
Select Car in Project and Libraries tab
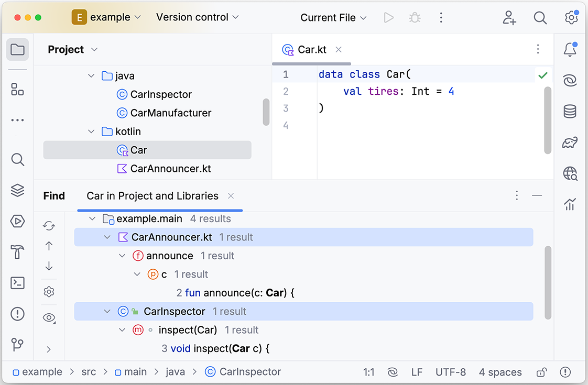coord(153,196)
